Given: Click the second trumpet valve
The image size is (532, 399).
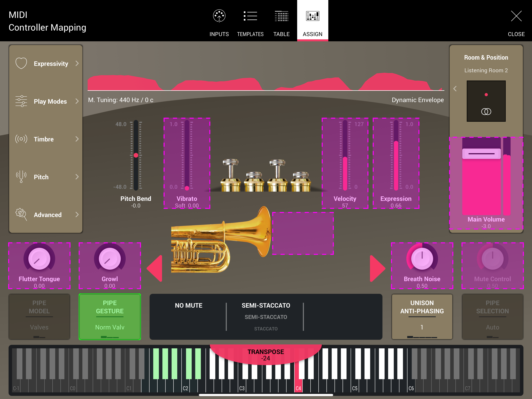Looking at the screenshot, I should (x=254, y=181).
